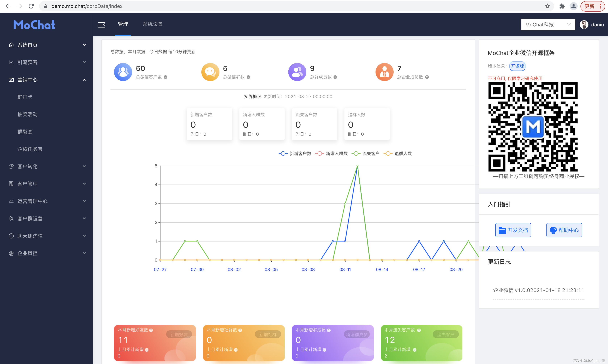Click the help icon next to 总微信客户数
The width and height of the screenshot is (608, 364).
click(165, 77)
